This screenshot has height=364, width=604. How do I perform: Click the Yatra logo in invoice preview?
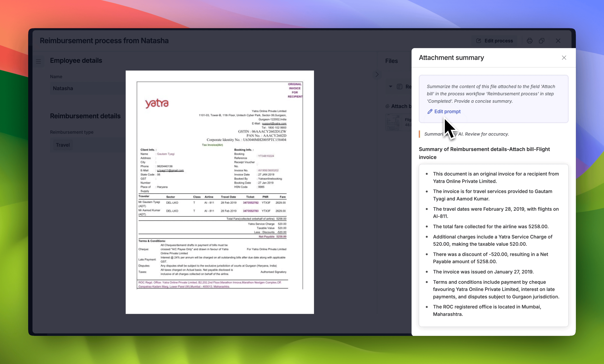pyautogui.click(x=157, y=103)
